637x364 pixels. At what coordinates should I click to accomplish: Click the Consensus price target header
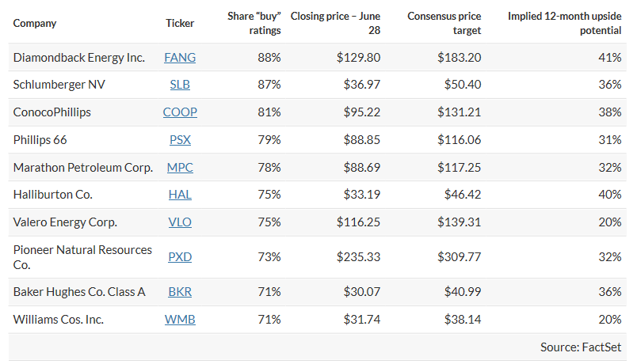click(x=444, y=23)
